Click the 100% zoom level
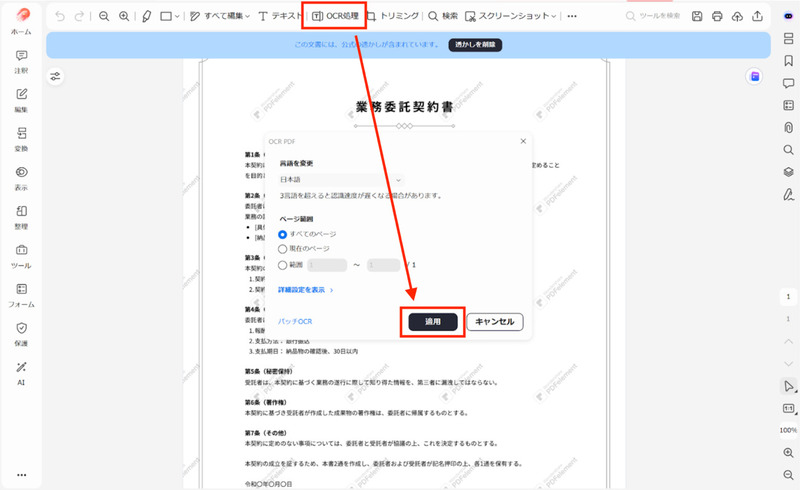The image size is (800, 490). tap(788, 430)
